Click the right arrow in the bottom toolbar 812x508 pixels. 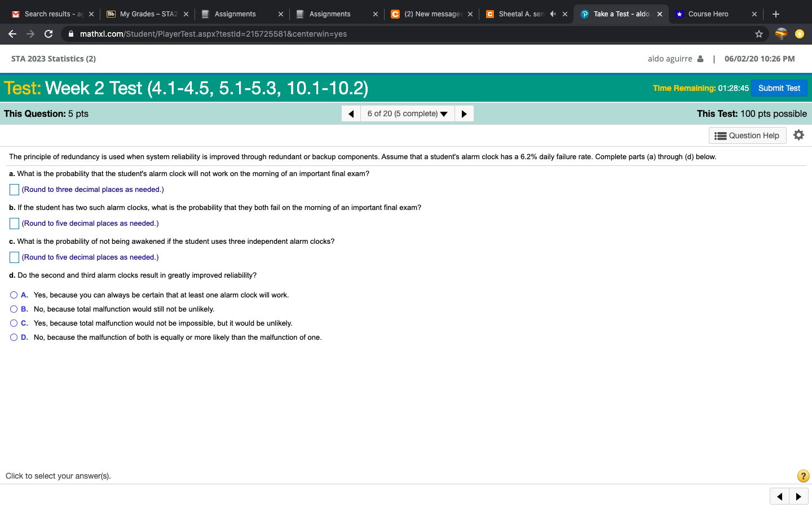click(x=799, y=496)
